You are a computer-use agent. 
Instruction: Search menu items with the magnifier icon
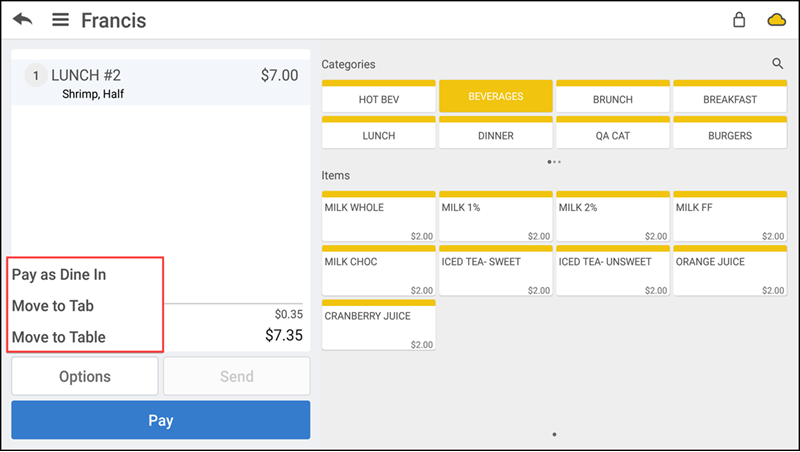coord(778,64)
